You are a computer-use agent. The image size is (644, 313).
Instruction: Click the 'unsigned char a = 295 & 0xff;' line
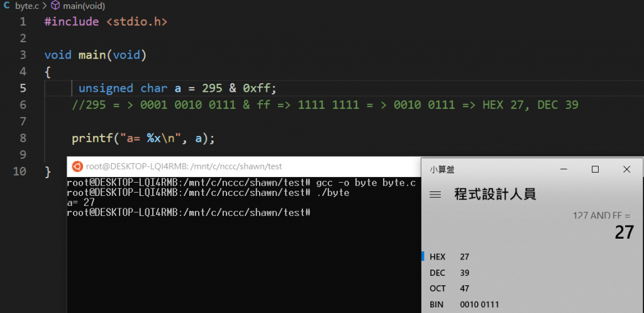point(178,88)
